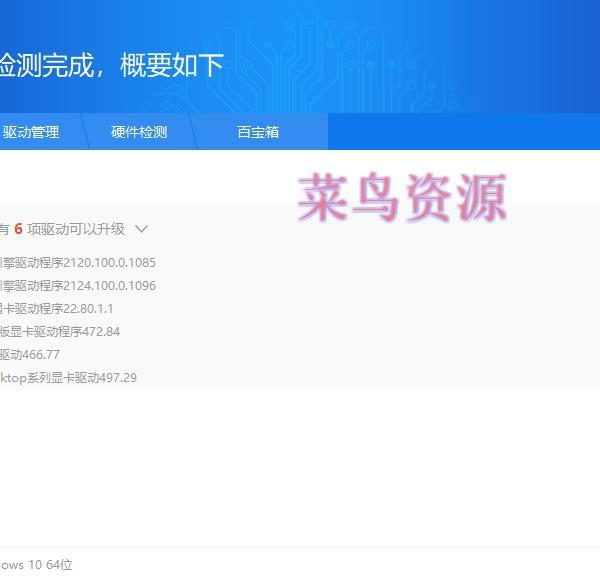Select driver entry version 2120.100.0.1085
The width and height of the screenshot is (600, 580).
(x=78, y=263)
